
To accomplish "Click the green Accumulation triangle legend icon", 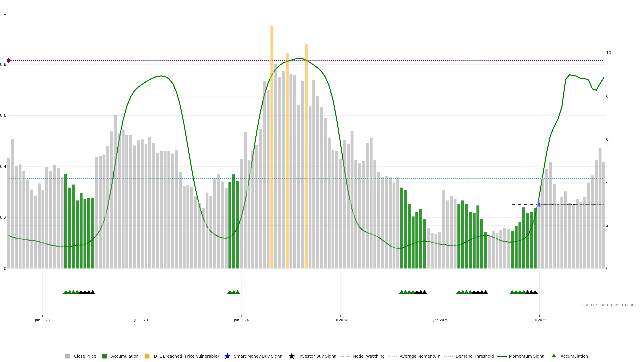I will (x=554, y=356).
